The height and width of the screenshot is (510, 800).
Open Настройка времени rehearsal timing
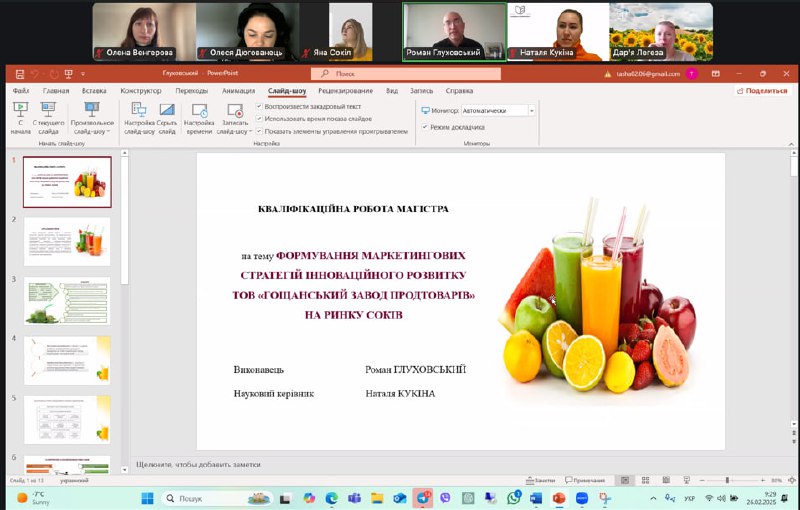click(x=199, y=112)
